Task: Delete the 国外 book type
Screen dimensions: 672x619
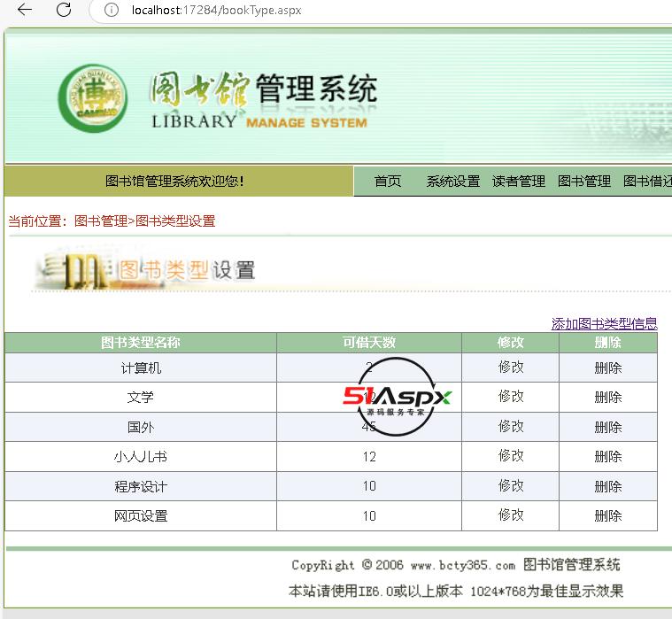Action: point(607,427)
